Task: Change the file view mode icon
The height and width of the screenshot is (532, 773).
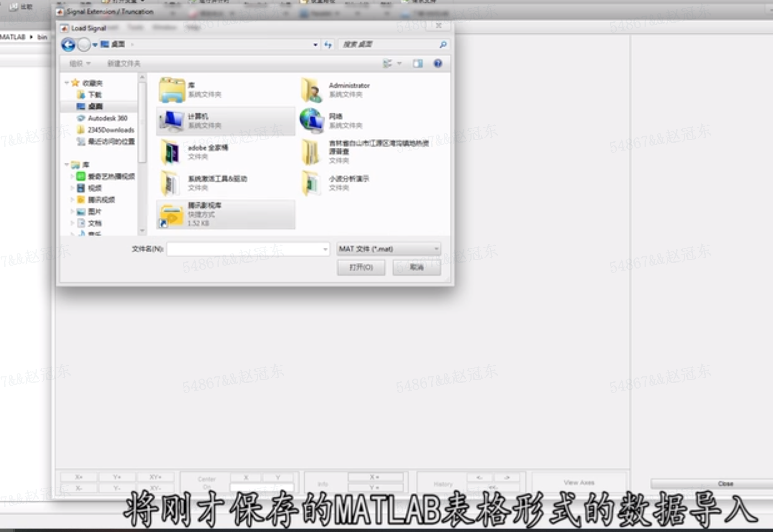Action: click(x=388, y=63)
